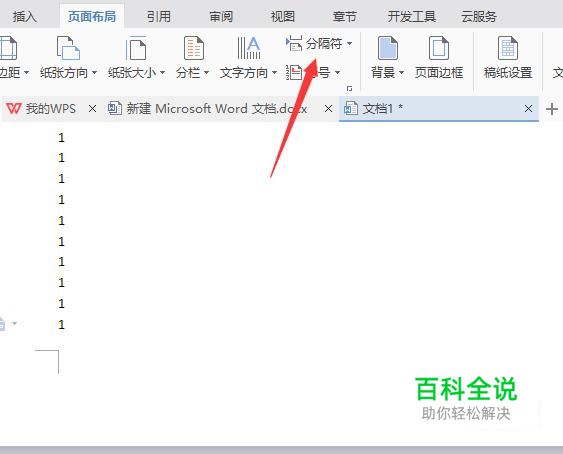
Task: Select the 页面布局 ribbon tab
Action: 92,17
